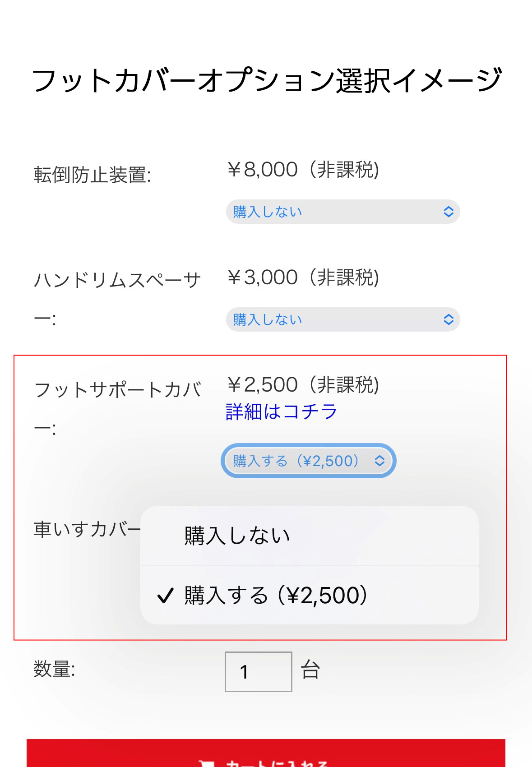Click the down arrow of the ハンドリムスペーサー stepper
Viewport: 532px width, 767px height.
click(x=448, y=322)
